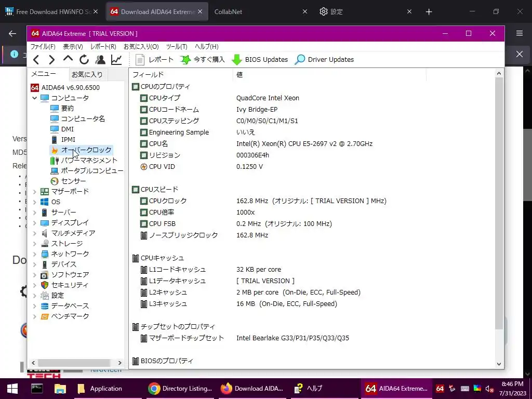This screenshot has height=399, width=532.
Task: Click the details pane vertical scrollbar thumb
Action: point(499,203)
